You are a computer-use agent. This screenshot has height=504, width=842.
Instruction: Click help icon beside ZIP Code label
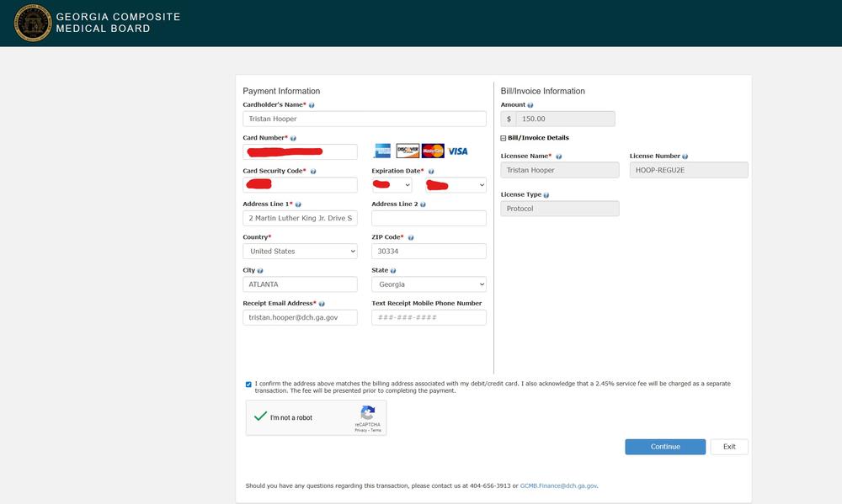pyautogui.click(x=411, y=237)
